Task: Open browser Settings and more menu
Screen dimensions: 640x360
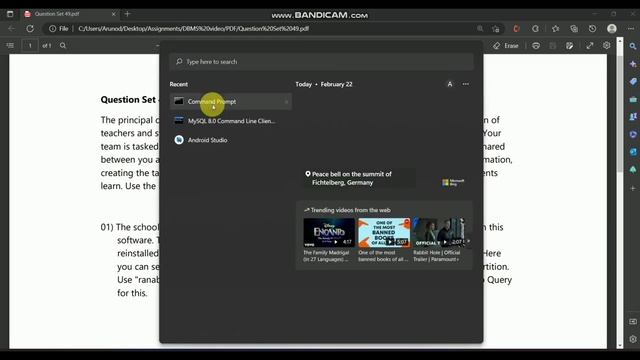Action: (631, 29)
